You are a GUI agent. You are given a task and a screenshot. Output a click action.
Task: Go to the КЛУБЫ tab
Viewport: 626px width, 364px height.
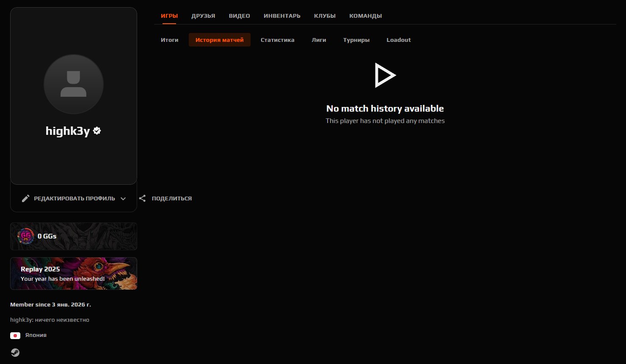coord(325,16)
